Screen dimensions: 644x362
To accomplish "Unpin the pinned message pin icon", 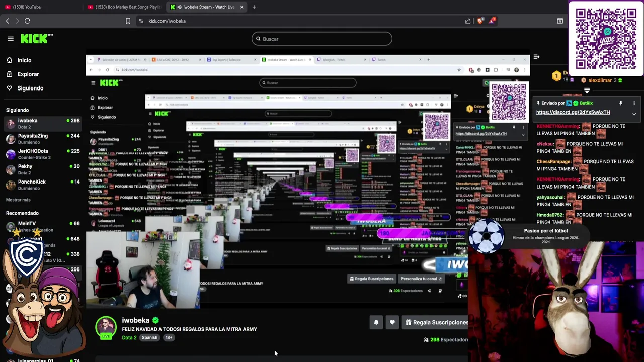I will click(621, 103).
